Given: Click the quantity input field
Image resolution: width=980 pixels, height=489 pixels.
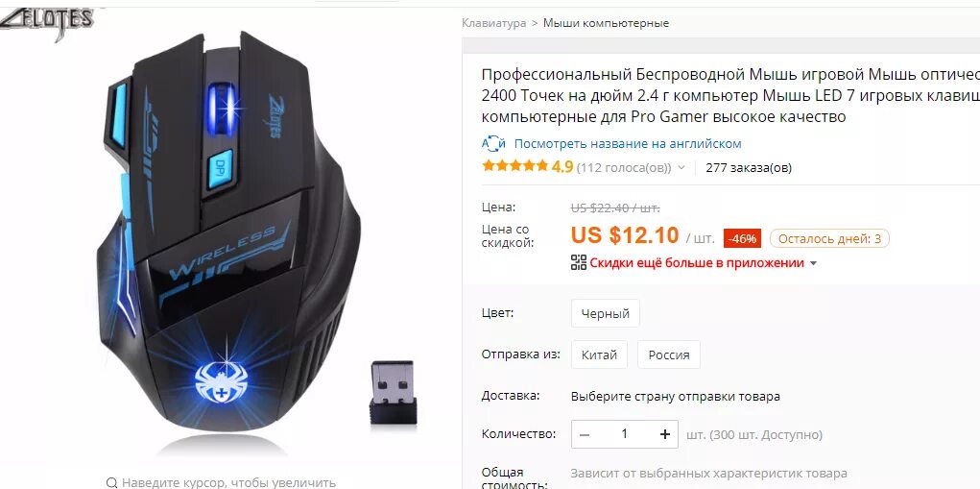Looking at the screenshot, I should click(624, 434).
